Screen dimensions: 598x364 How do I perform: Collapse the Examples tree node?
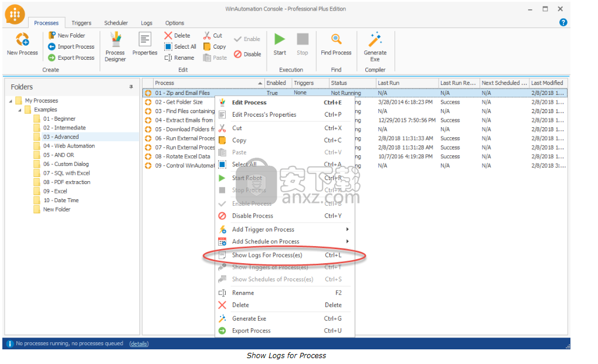pos(20,110)
